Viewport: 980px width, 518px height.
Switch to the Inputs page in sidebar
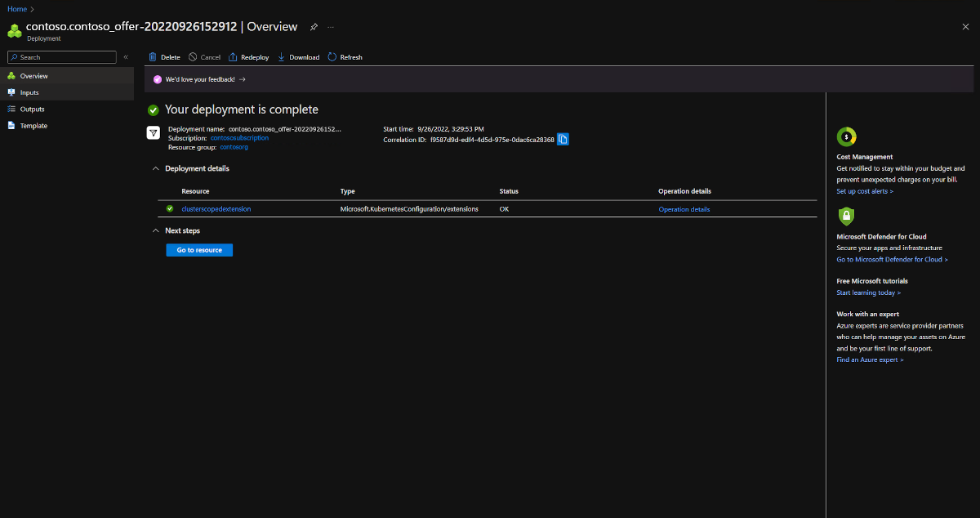coord(29,92)
